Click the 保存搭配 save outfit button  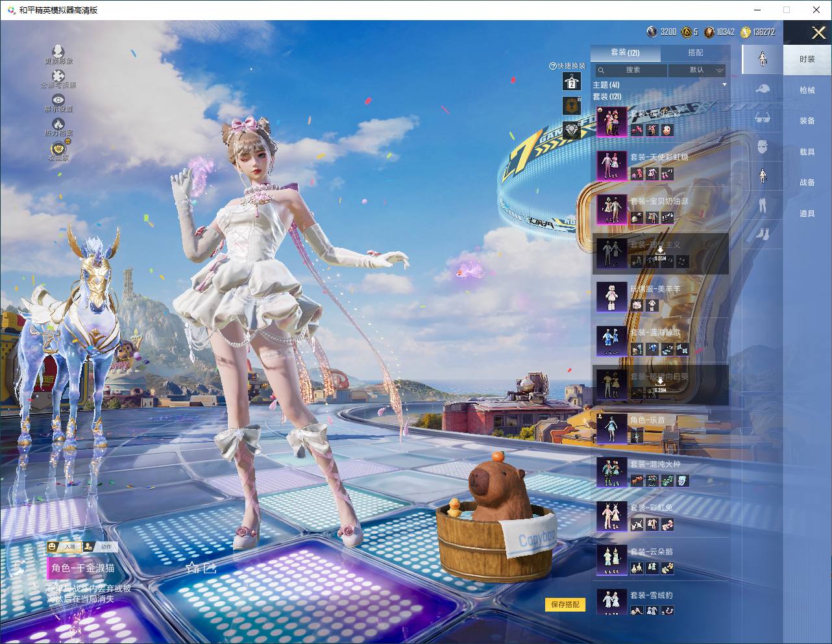point(565,604)
